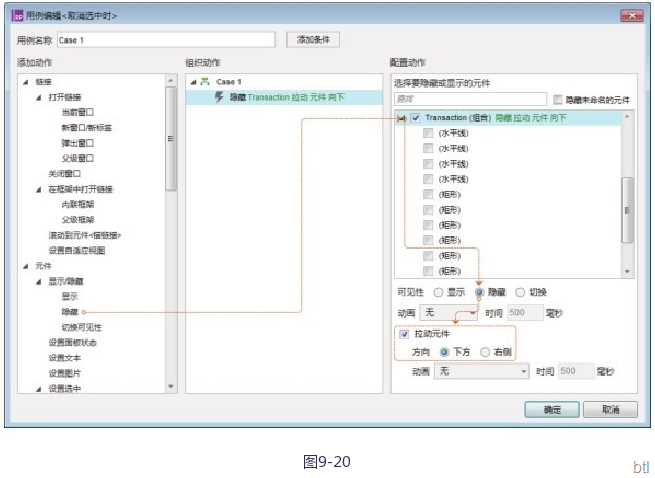Click the scroll-up arrow of the 元件 selection list

point(627,117)
